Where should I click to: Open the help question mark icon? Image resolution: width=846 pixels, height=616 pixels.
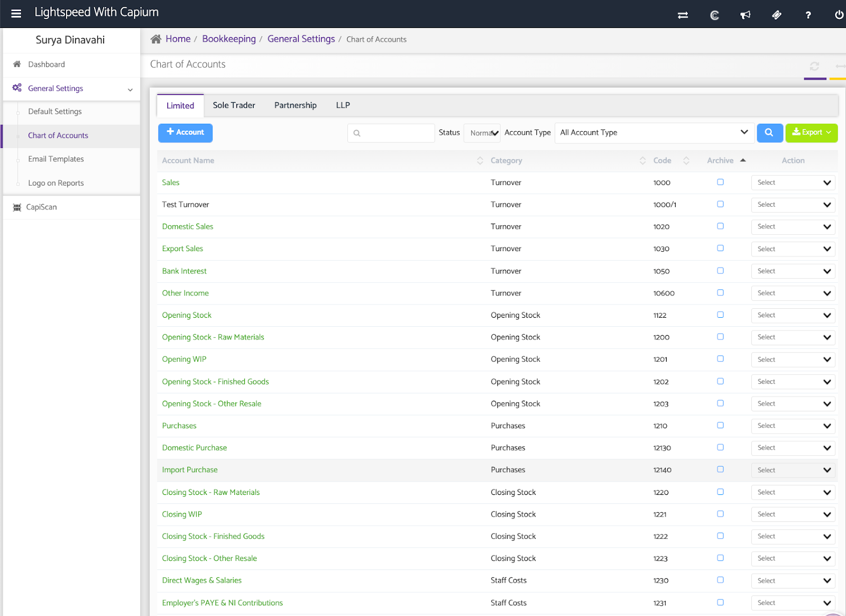click(x=808, y=15)
